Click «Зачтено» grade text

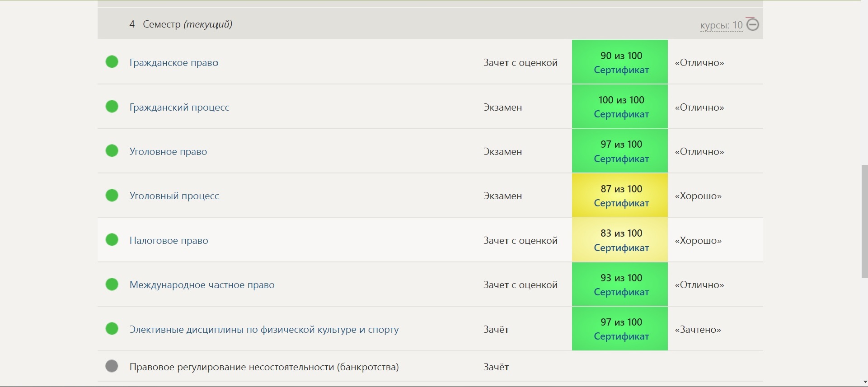coord(698,330)
